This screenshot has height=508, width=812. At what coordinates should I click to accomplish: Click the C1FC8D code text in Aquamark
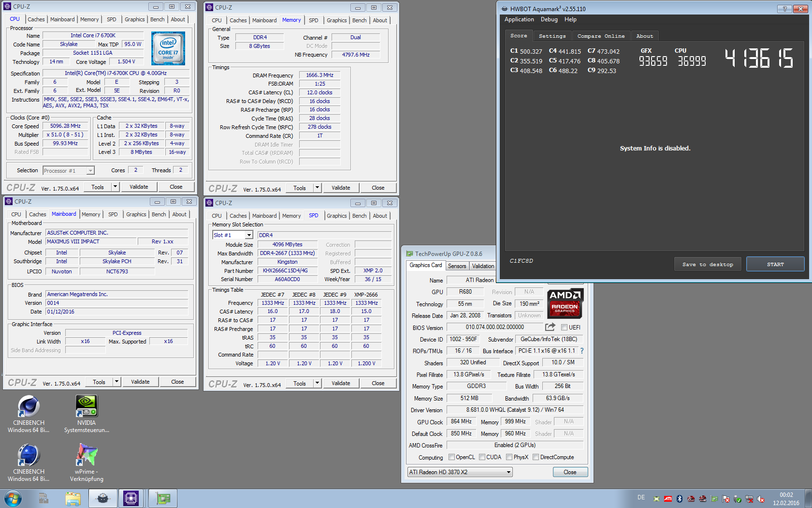(521, 261)
